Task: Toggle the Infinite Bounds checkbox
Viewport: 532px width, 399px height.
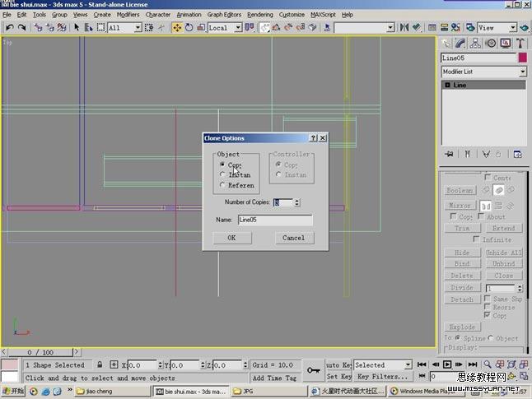Action: [x=476, y=239]
